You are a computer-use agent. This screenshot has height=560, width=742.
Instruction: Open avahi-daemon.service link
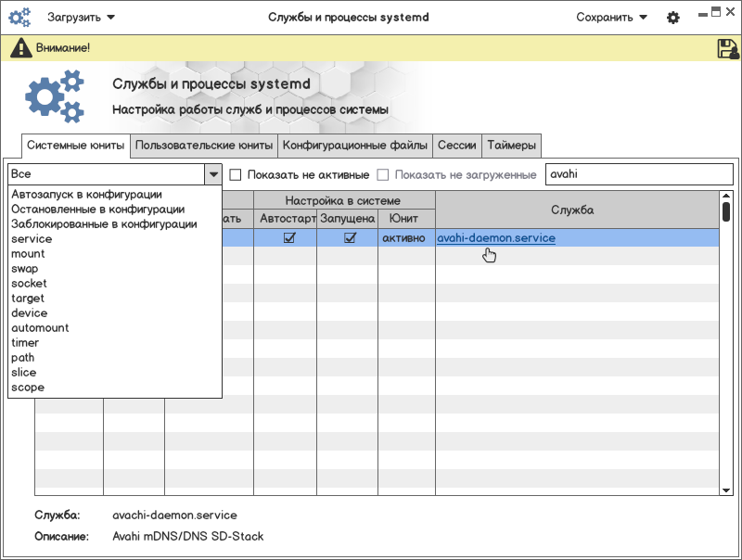point(496,238)
